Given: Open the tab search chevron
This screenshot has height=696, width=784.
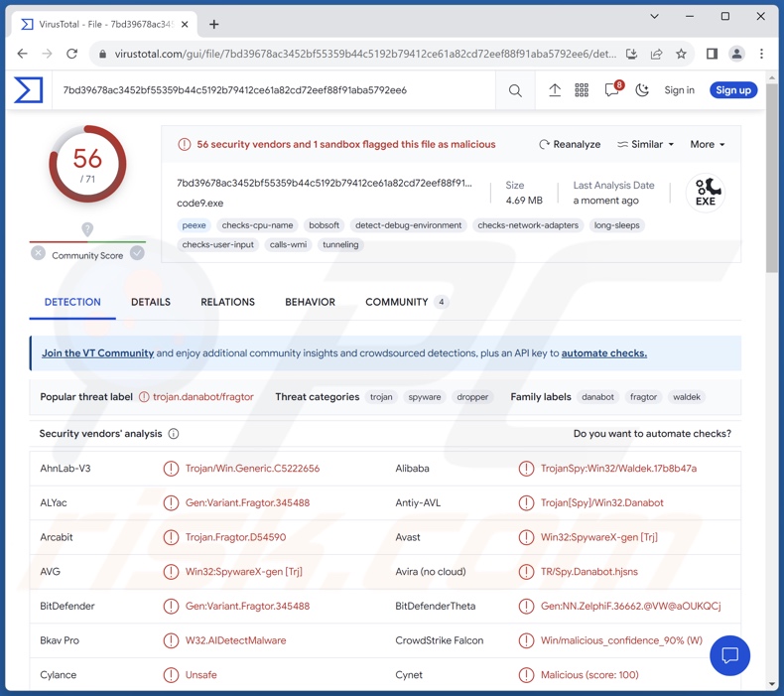Looking at the screenshot, I should (654, 17).
